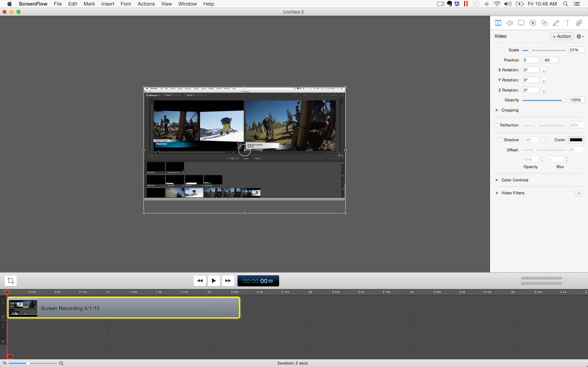Click the crop canvas tool icon

tap(11, 281)
